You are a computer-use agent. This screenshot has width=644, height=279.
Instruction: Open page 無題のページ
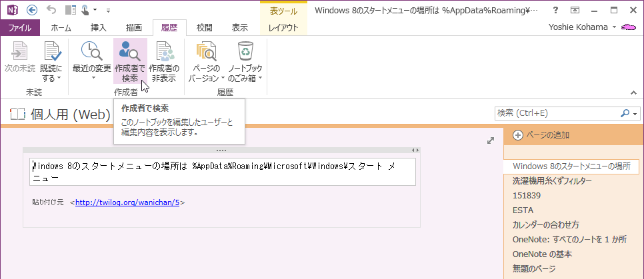click(x=534, y=269)
